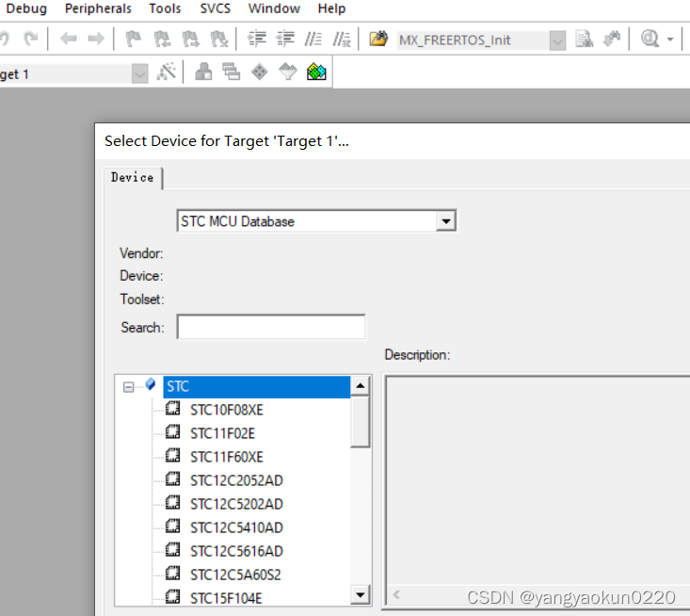Click the Redo toolbar icon

30,39
